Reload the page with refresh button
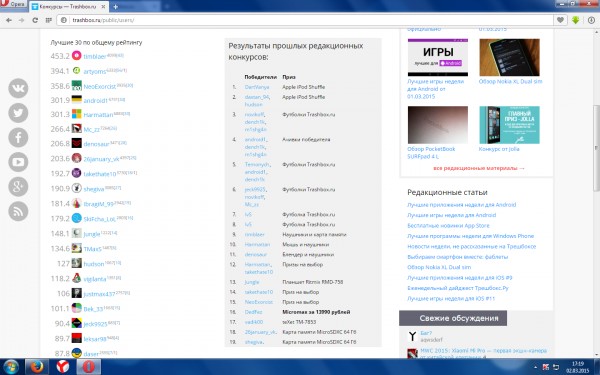The image size is (600, 375). (x=35, y=20)
